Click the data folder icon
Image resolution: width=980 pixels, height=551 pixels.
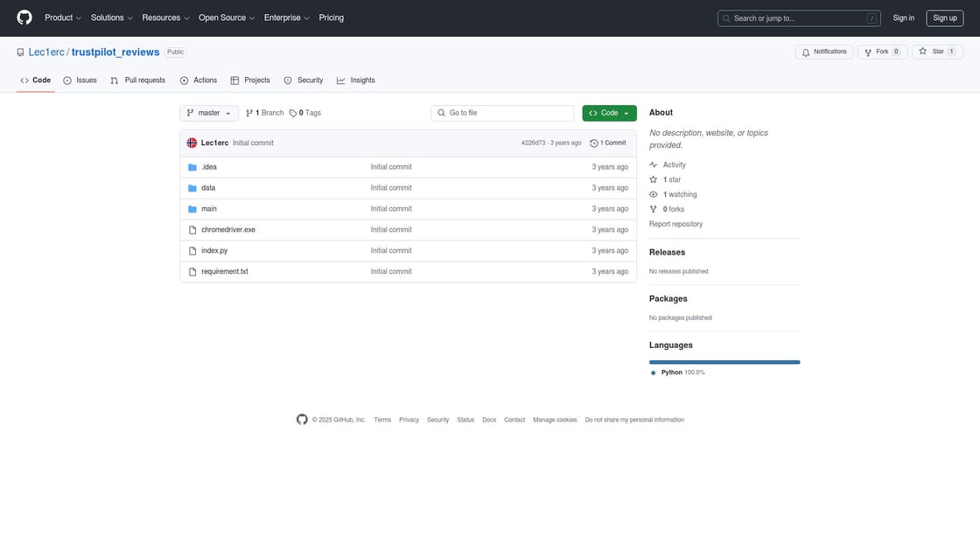point(192,188)
